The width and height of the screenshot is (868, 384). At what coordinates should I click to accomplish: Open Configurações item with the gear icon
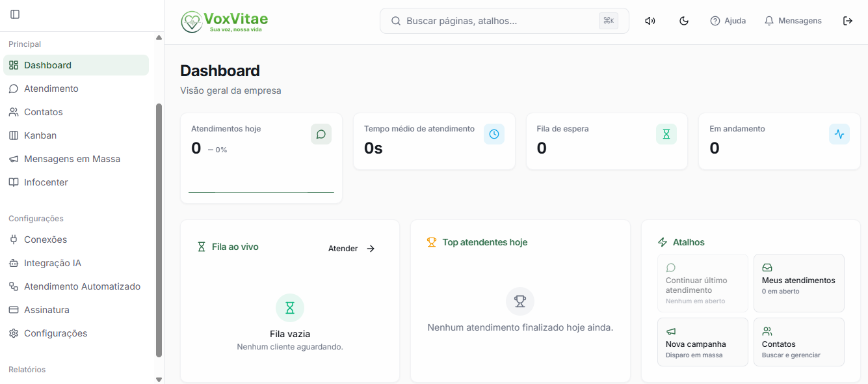(76, 333)
